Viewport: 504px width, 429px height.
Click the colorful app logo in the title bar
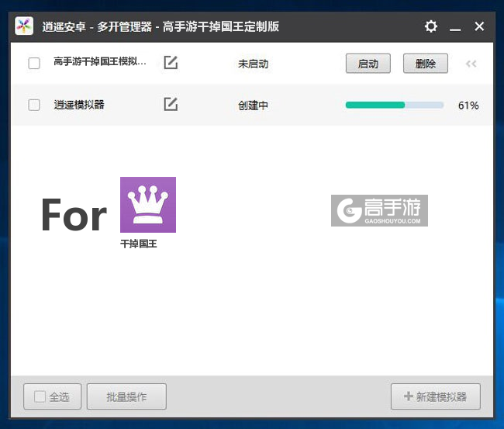pyautogui.click(x=24, y=26)
